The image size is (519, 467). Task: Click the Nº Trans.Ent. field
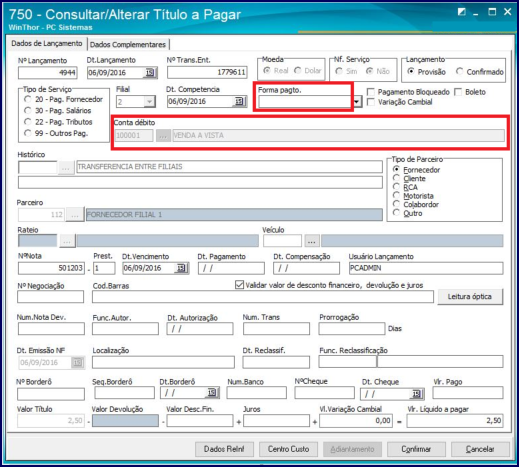coord(207,72)
